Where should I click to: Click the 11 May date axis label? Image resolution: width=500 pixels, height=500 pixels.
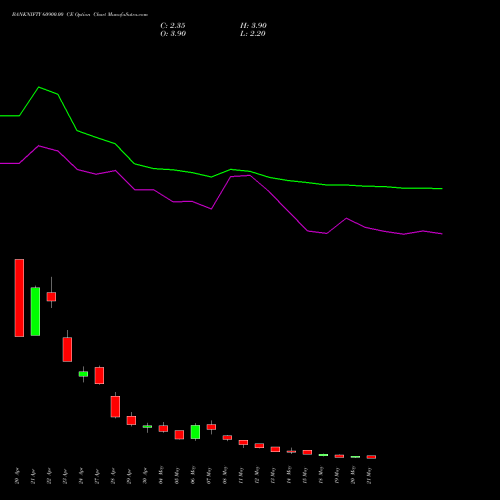point(241,475)
